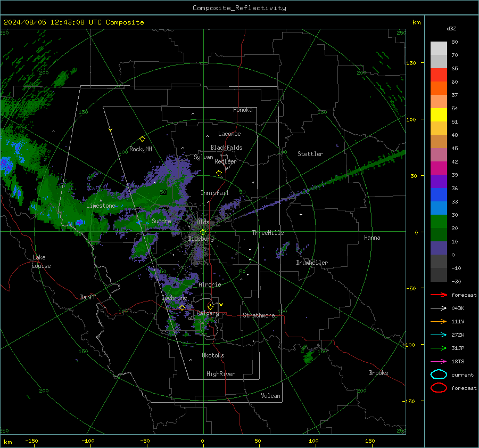Select the 54 dBZ yellow color swatch

point(439,115)
